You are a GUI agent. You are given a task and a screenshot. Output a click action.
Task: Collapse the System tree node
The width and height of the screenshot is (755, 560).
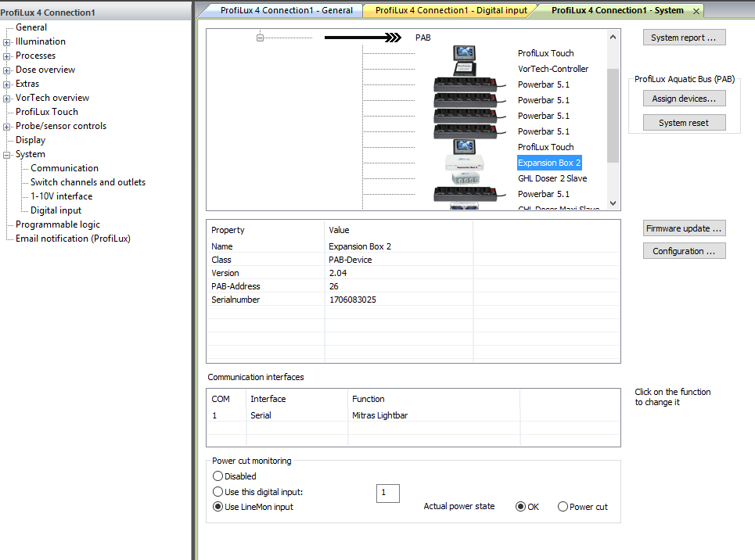tap(7, 155)
